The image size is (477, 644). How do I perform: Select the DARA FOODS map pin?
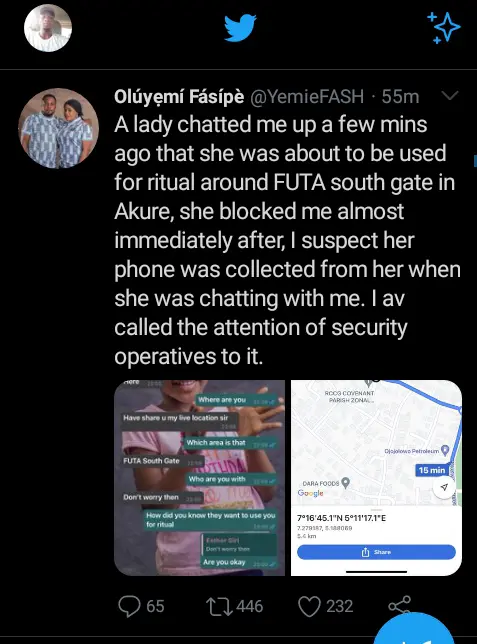tap(346, 483)
